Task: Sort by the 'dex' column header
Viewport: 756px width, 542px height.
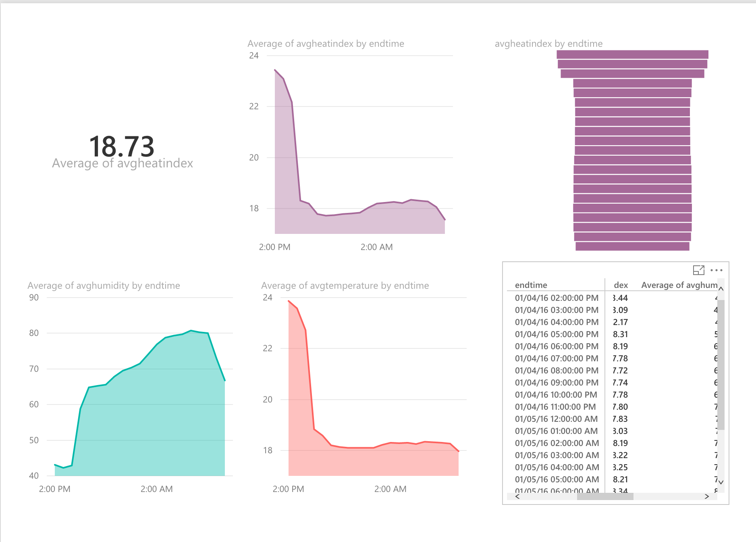Action: (621, 285)
